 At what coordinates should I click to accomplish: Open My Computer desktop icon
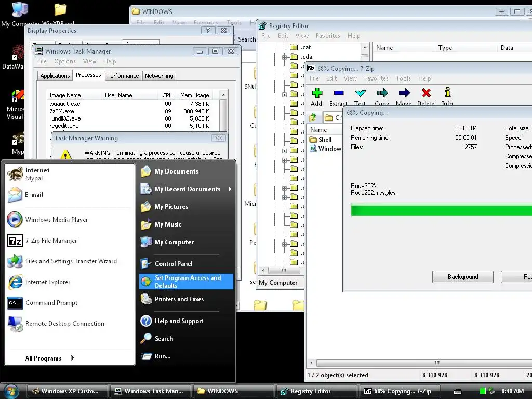[x=20, y=14]
